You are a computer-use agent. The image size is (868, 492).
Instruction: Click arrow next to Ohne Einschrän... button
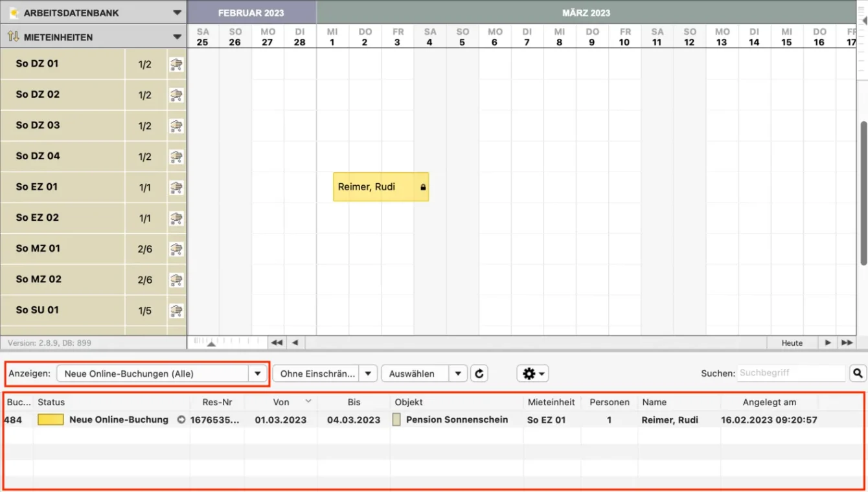click(x=368, y=374)
